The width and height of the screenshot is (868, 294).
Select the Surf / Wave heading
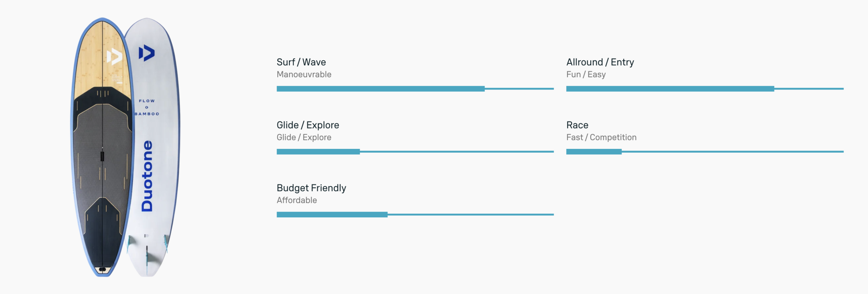coord(301,62)
